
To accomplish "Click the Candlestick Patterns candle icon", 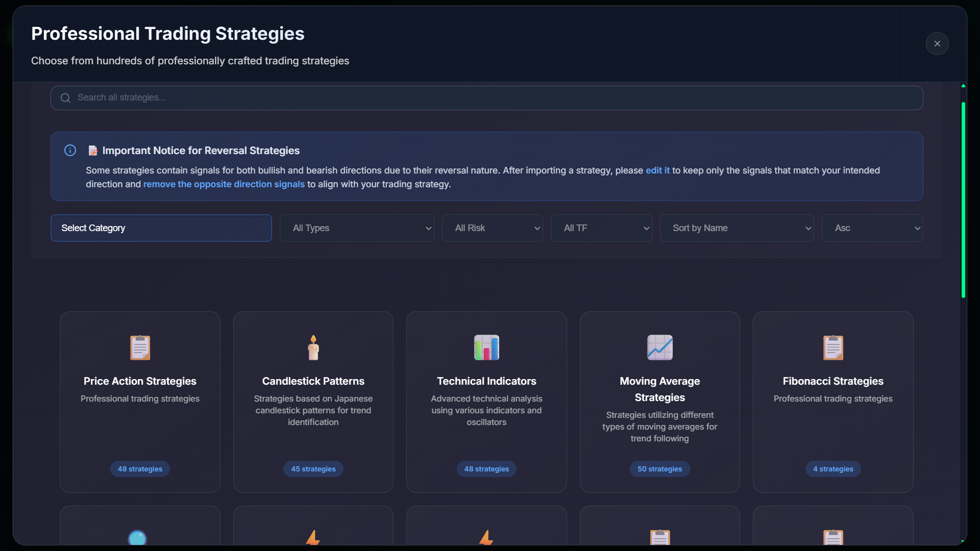I will pyautogui.click(x=313, y=347).
